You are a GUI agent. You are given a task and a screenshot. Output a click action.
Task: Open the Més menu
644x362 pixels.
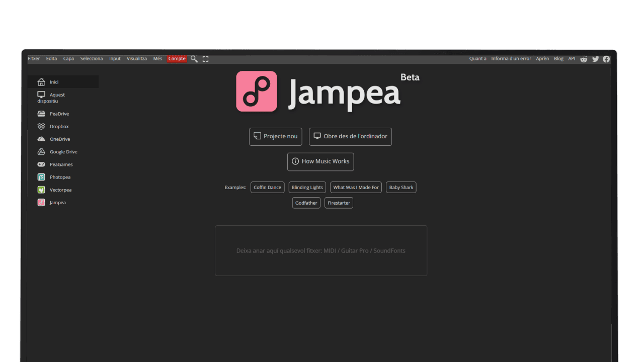[x=157, y=58]
